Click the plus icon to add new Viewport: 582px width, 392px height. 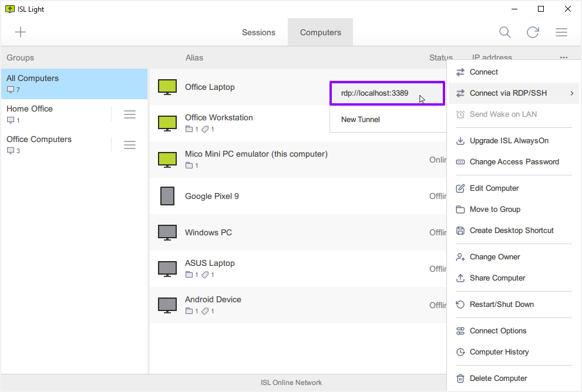point(21,32)
